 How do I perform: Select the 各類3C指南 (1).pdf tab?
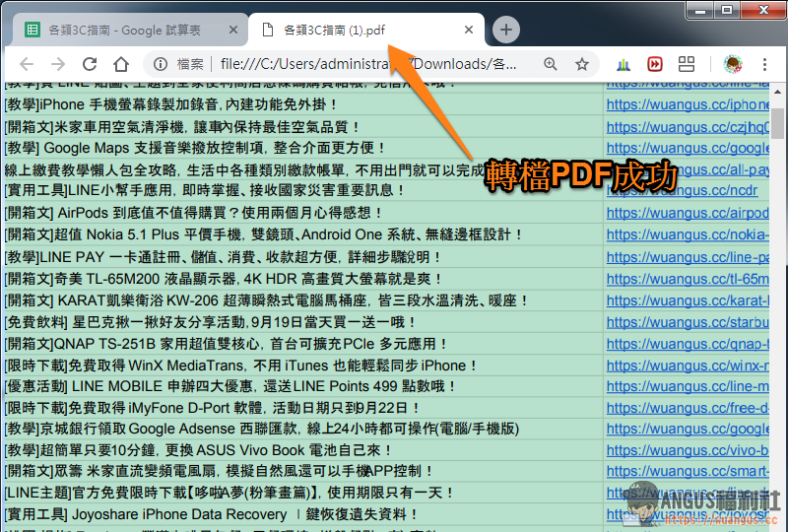click(x=365, y=31)
